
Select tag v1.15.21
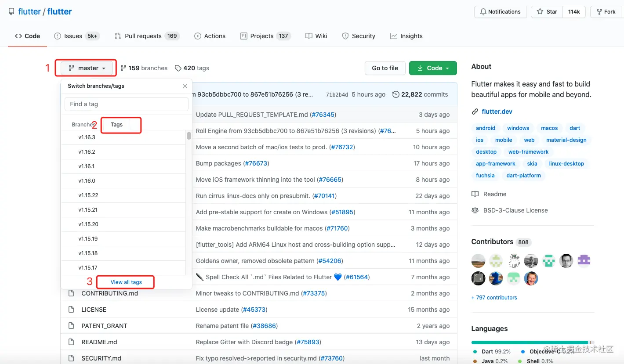[x=123, y=210]
